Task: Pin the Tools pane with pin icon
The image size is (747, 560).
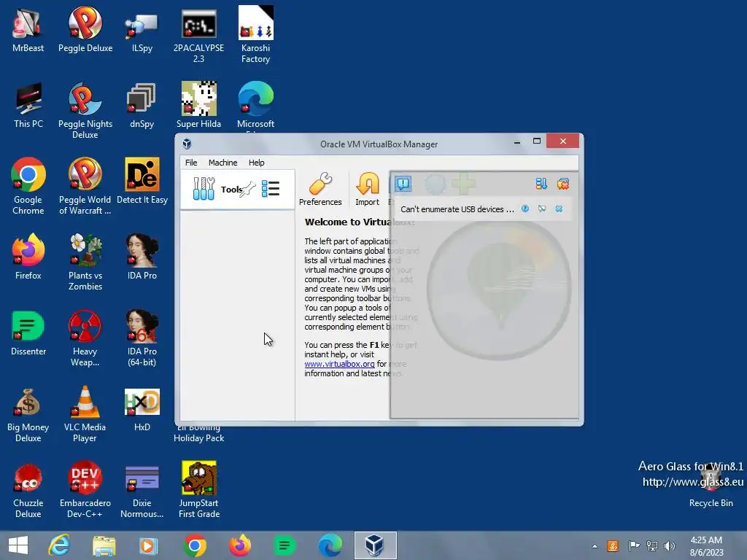Action: [248, 189]
